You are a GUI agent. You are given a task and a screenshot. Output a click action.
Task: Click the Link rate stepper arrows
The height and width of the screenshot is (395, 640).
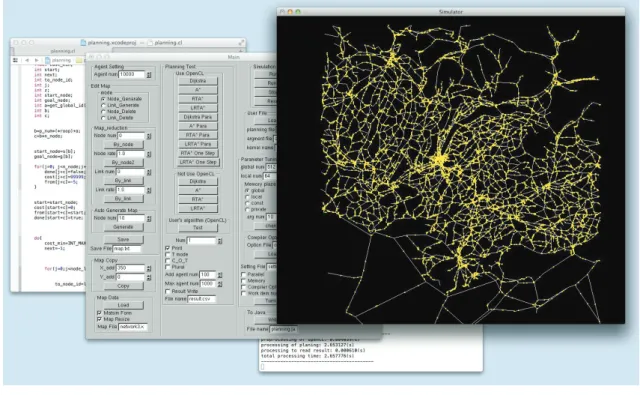click(x=149, y=190)
